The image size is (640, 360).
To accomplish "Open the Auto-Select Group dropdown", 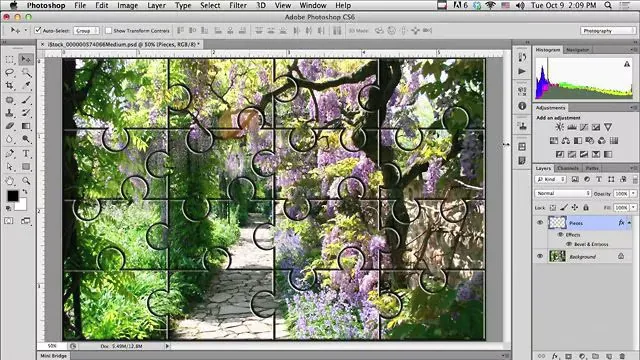I will 86,31.
